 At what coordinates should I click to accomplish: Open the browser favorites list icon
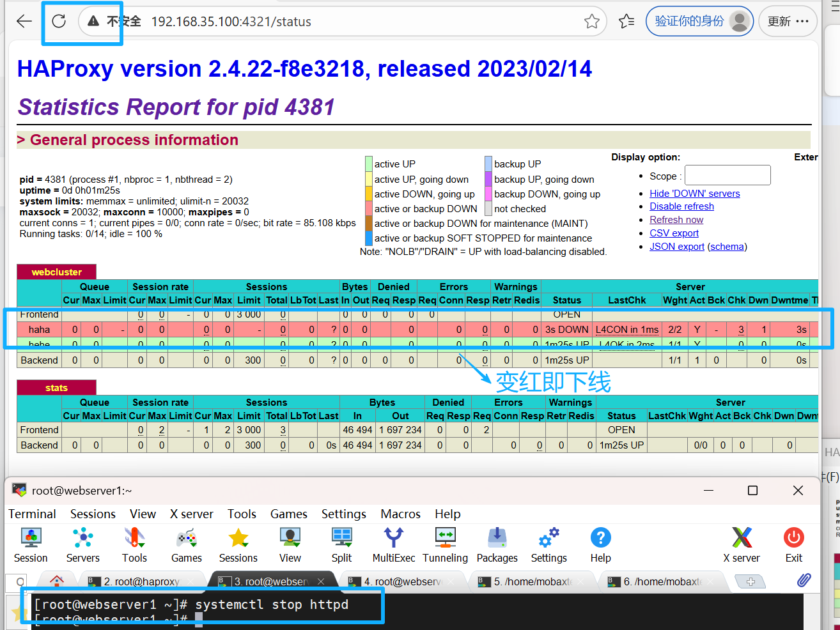626,21
